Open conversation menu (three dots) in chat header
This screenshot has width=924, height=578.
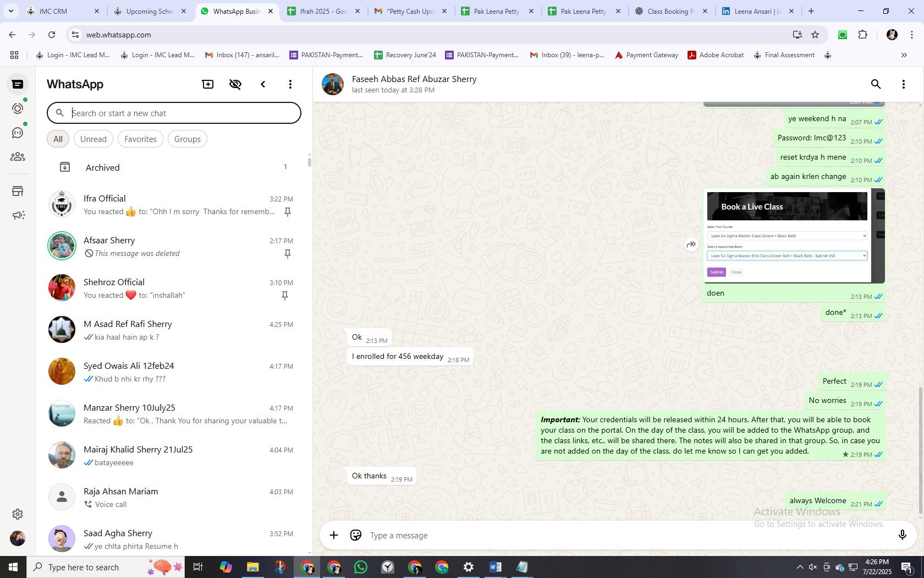903,84
